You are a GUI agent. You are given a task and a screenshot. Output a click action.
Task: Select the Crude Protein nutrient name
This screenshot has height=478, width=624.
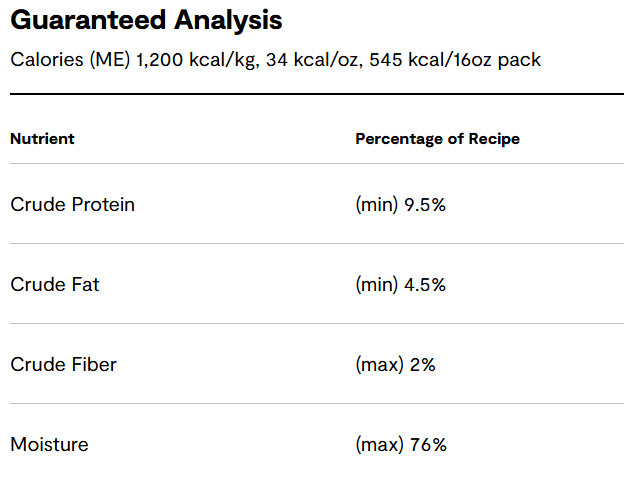click(72, 205)
